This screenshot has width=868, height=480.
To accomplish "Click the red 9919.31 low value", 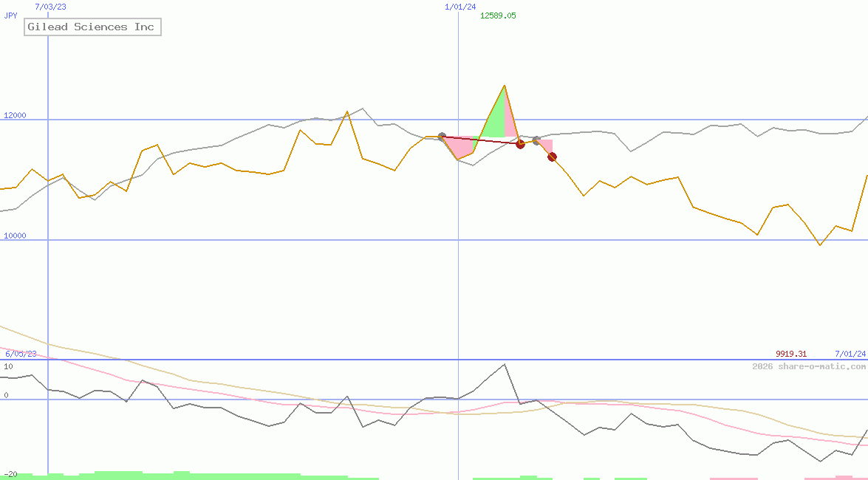I will point(790,353).
